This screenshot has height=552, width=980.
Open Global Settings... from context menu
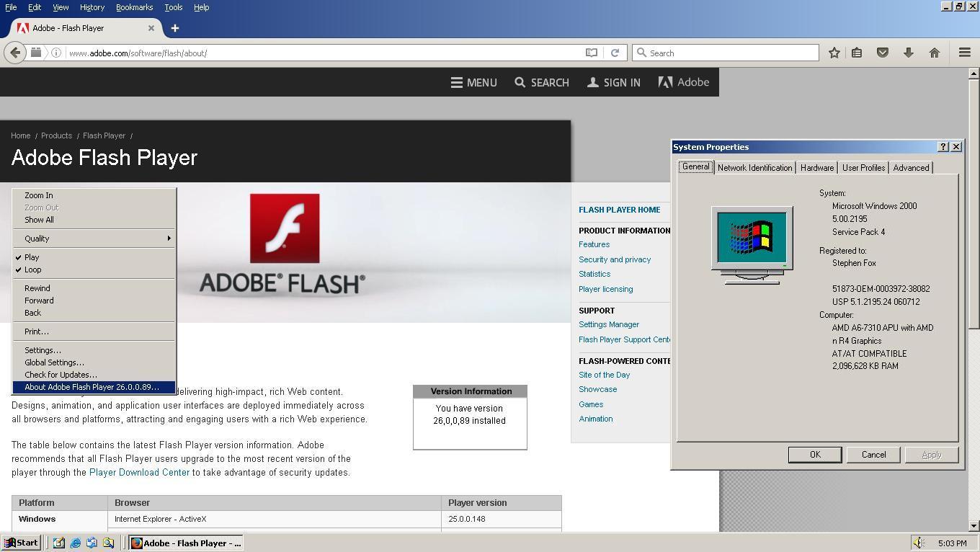pyautogui.click(x=94, y=362)
